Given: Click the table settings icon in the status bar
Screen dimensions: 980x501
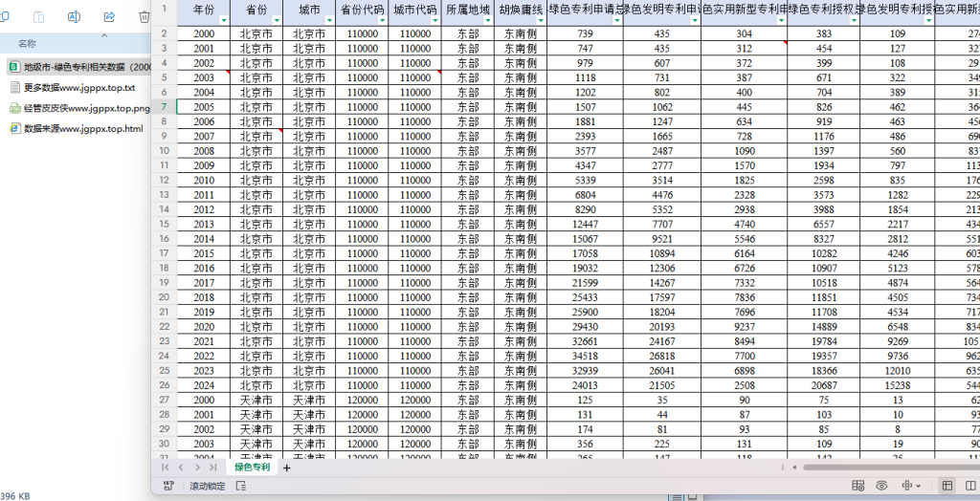Looking at the screenshot, I should click(858, 486).
